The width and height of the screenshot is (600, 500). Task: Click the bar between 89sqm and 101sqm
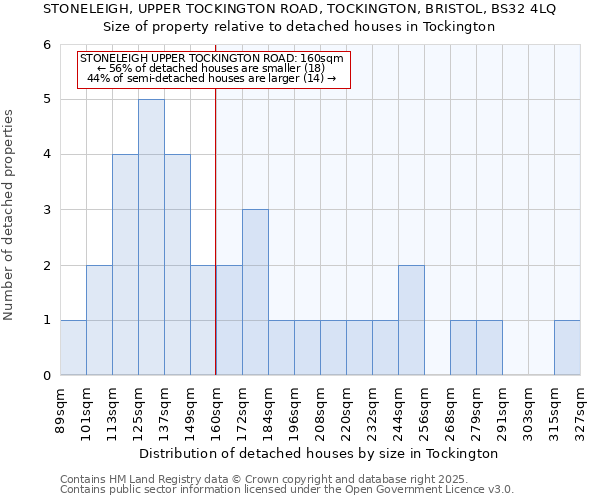tap(73, 347)
